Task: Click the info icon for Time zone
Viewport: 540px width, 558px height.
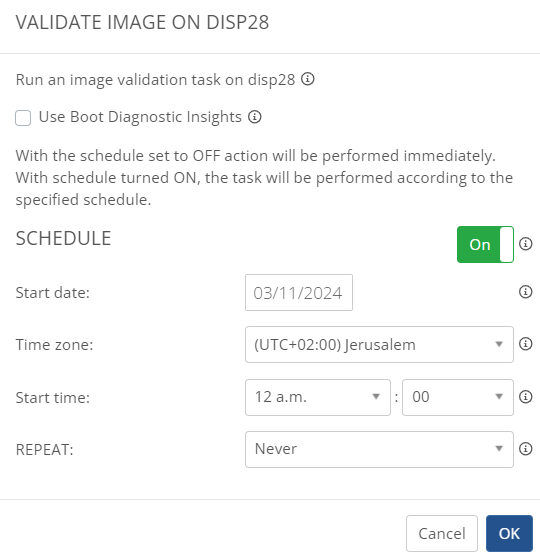Action: [525, 344]
